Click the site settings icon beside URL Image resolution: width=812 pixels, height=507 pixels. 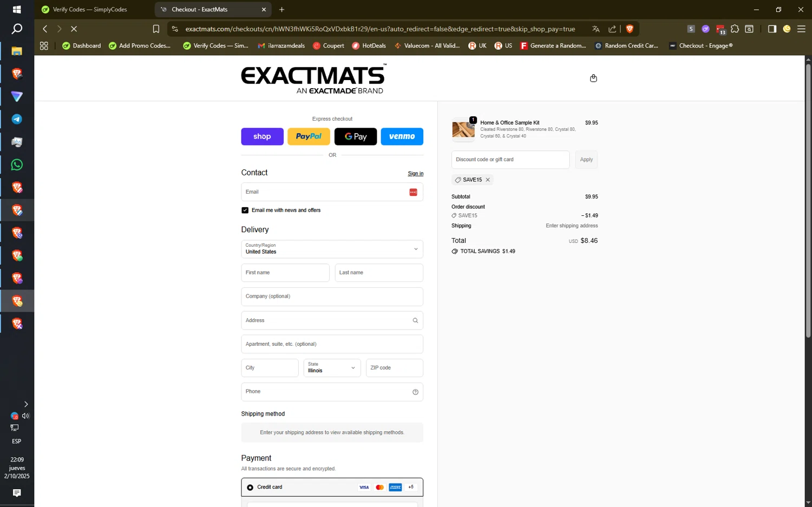(x=175, y=29)
